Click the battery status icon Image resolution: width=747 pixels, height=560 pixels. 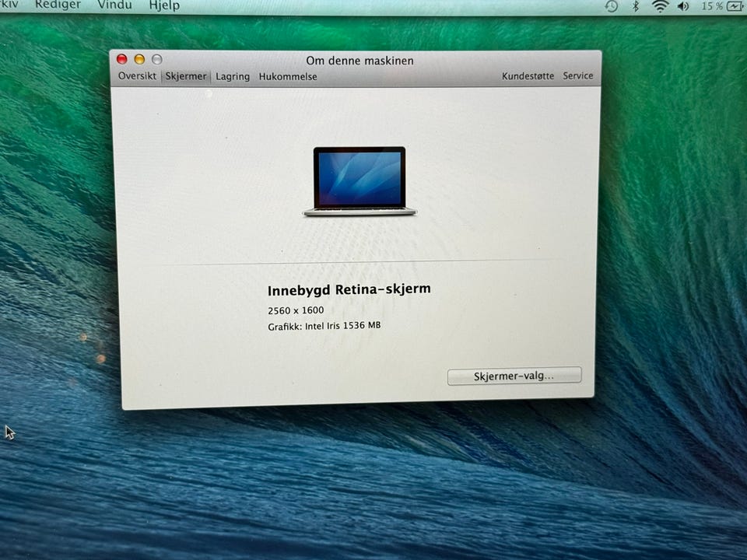[736, 5]
